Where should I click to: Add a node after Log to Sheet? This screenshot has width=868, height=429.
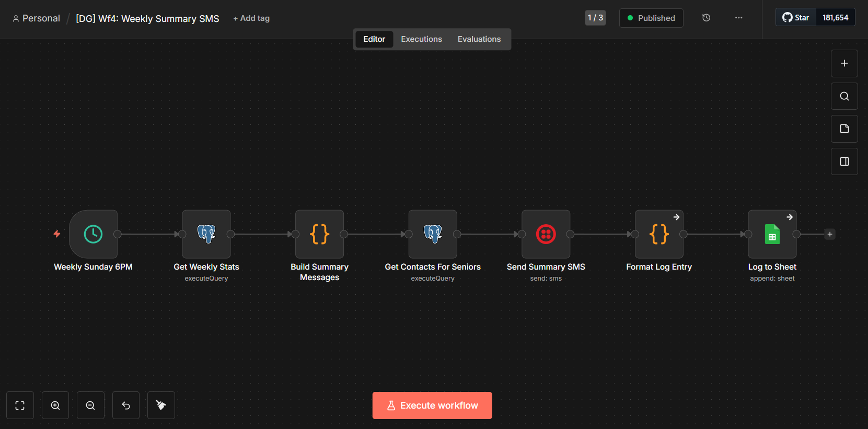pyautogui.click(x=829, y=234)
